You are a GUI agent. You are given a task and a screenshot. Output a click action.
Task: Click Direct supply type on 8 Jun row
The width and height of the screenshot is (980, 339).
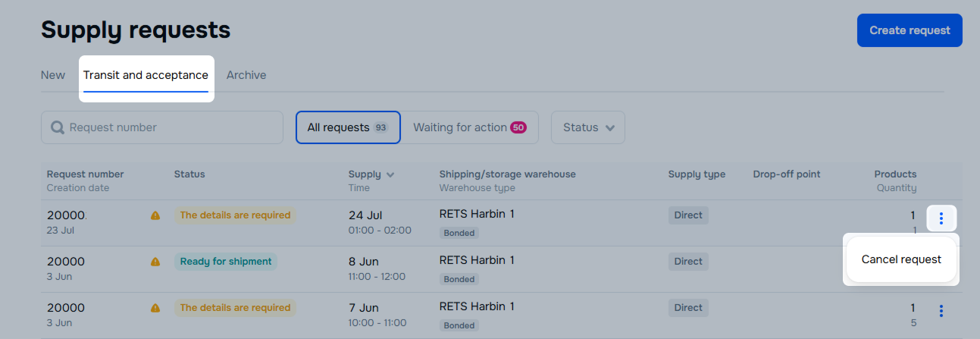(x=688, y=262)
